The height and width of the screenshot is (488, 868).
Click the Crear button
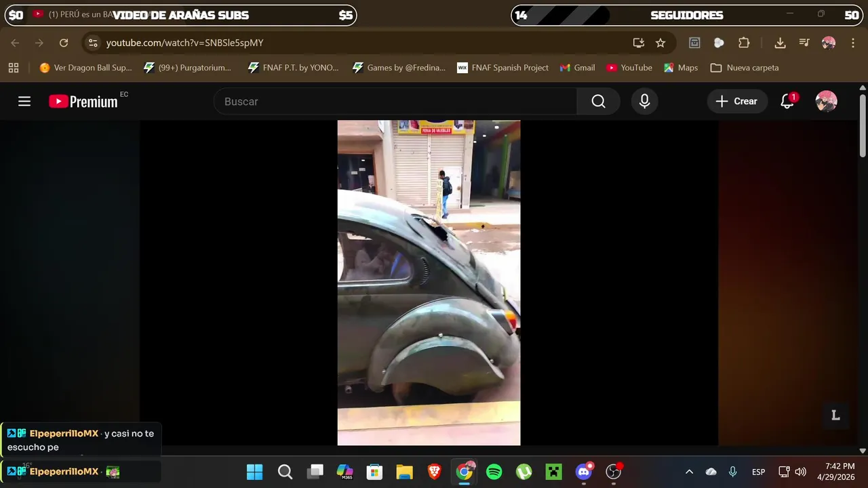click(737, 102)
